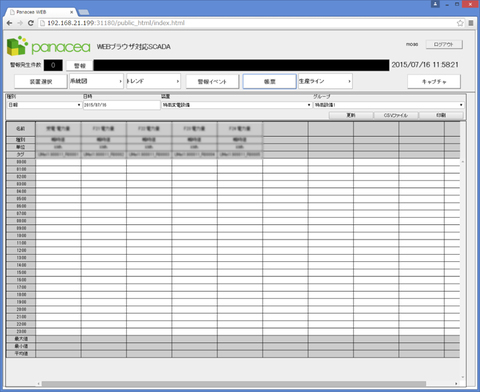Click the ログアウト button
The image size is (480, 392).
tap(444, 44)
